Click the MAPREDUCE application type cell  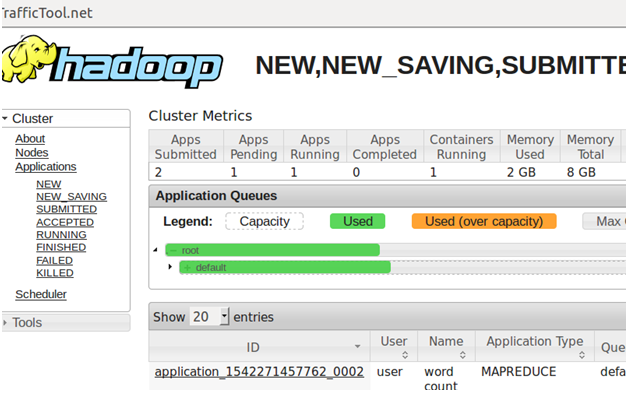[x=519, y=372]
